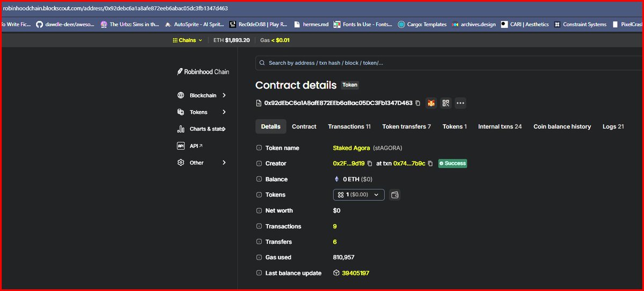The image size is (644, 291).
Task: Open the Tokens 1 tab
Action: point(455,126)
